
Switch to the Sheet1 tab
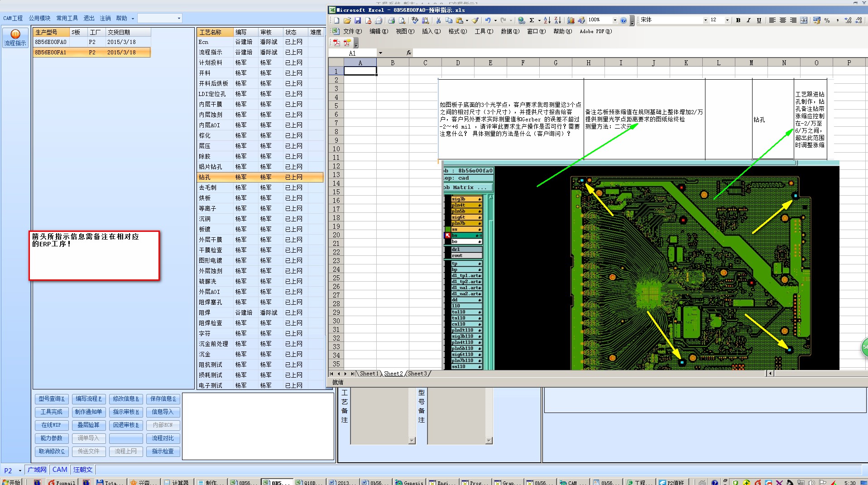coord(369,374)
